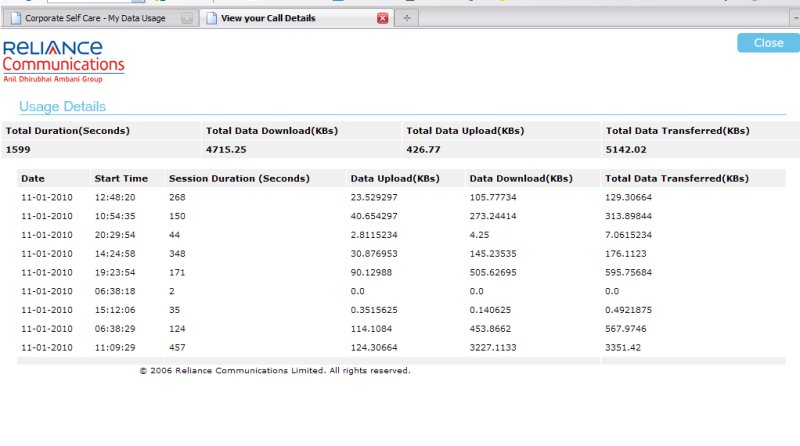Click red X on Call Details tab
Viewport: 800px width, 446px height.
point(382,18)
